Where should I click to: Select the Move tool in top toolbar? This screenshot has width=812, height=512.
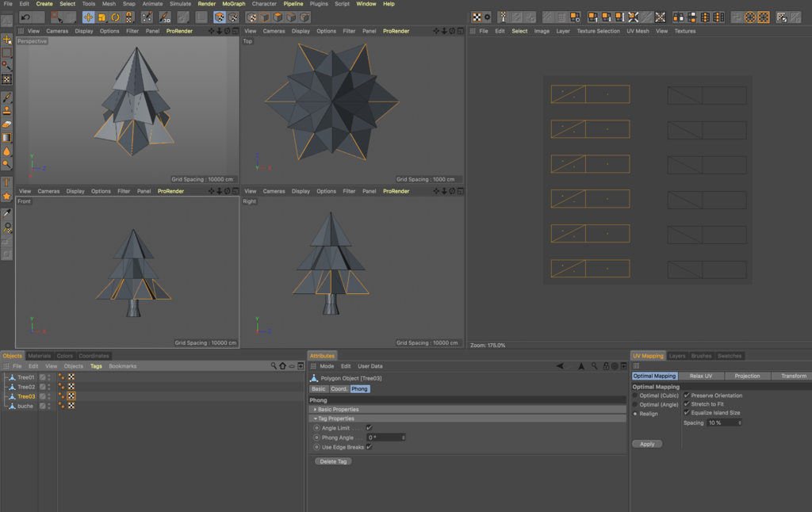(x=88, y=17)
